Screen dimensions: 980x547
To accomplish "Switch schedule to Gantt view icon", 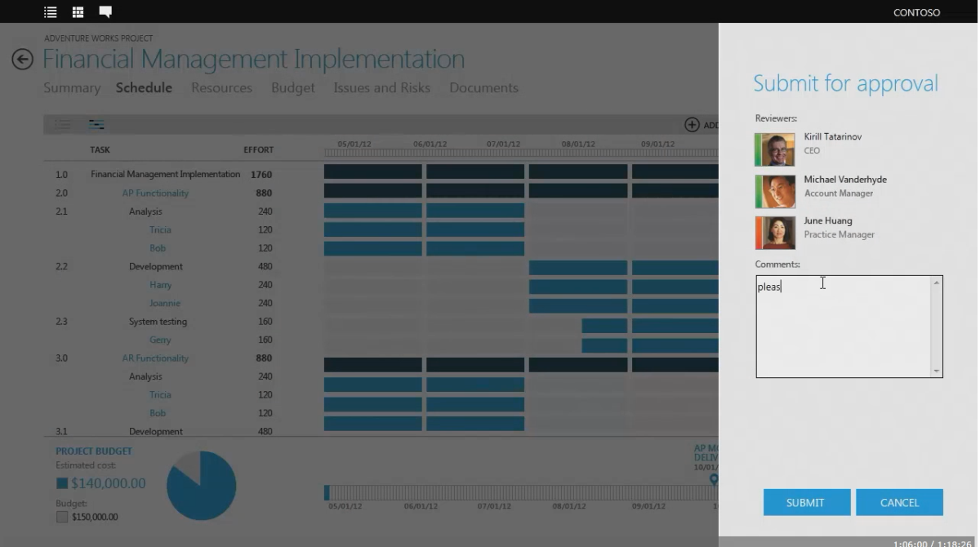I will click(x=96, y=125).
